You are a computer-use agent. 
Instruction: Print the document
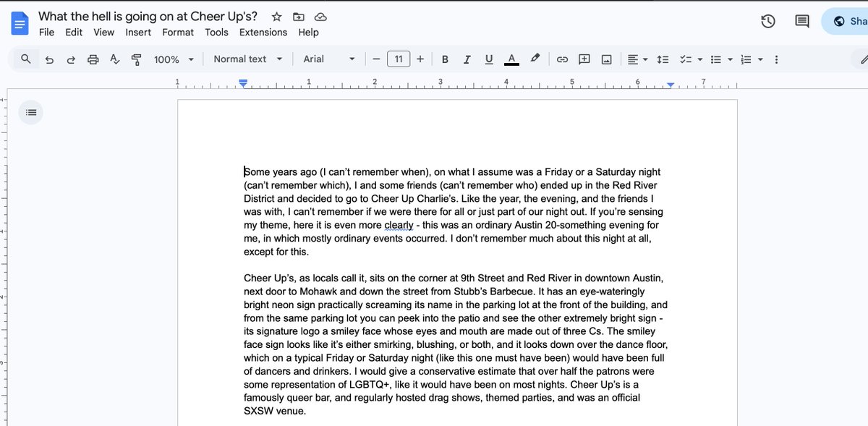point(93,59)
